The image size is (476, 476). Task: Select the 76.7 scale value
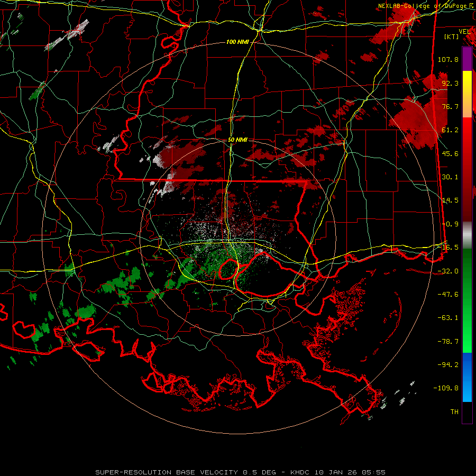450,106
